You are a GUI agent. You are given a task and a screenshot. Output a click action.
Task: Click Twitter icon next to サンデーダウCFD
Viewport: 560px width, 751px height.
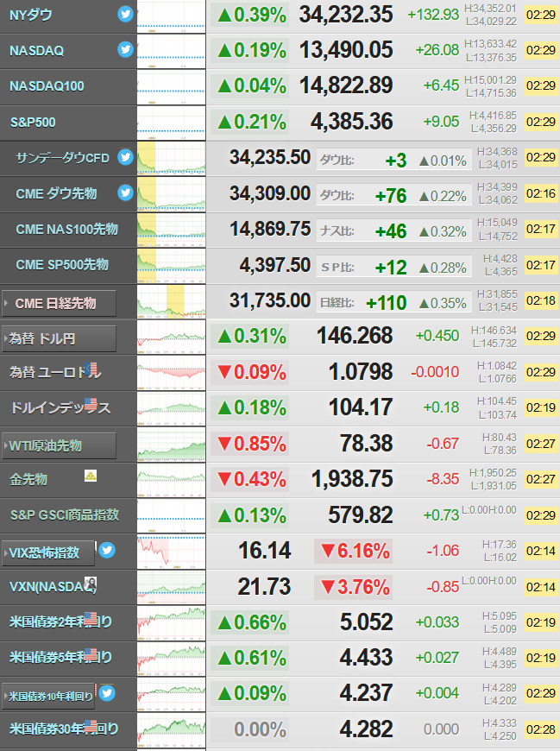point(125,156)
